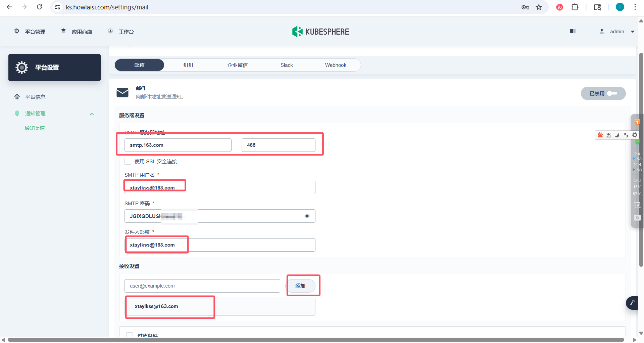
Task: Click the yd translation extension icon
Action: pyautogui.click(x=559, y=7)
